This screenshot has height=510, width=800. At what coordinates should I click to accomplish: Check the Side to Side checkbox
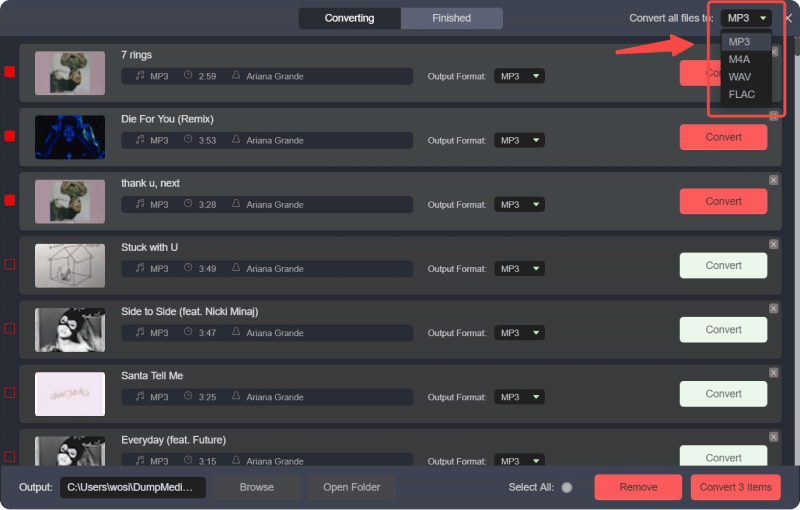(x=10, y=329)
